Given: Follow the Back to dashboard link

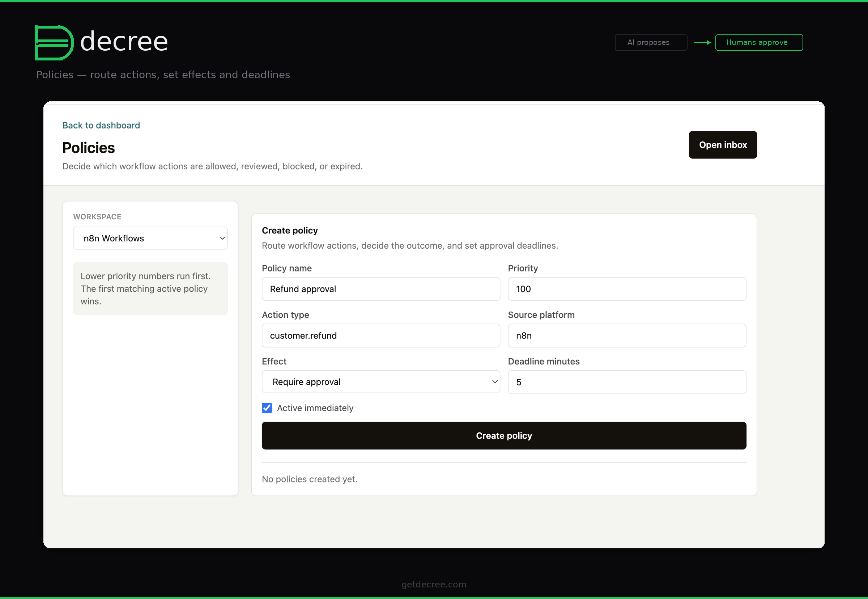Looking at the screenshot, I should (x=101, y=125).
